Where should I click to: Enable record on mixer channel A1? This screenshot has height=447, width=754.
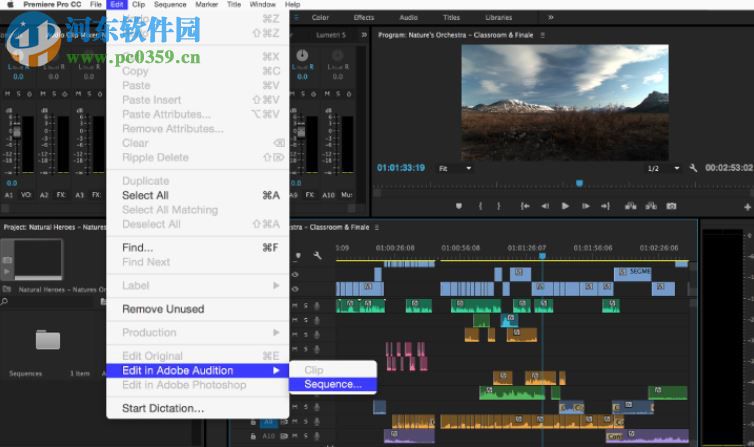coord(29,94)
